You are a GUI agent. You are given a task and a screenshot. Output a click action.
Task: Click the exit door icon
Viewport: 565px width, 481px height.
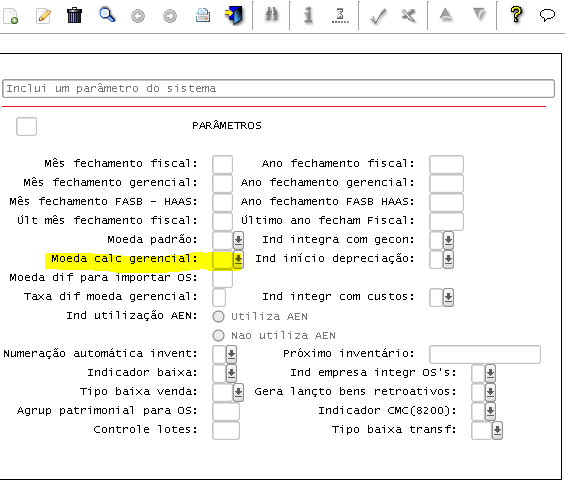[234, 15]
